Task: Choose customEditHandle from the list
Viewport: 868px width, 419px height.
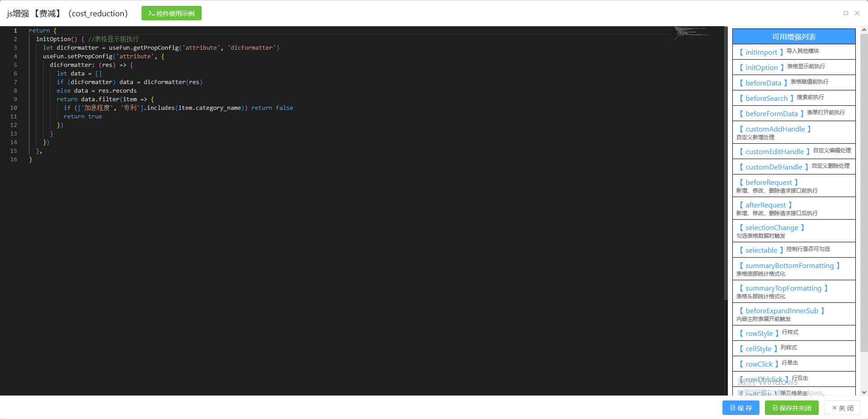Action: pyautogui.click(x=774, y=152)
